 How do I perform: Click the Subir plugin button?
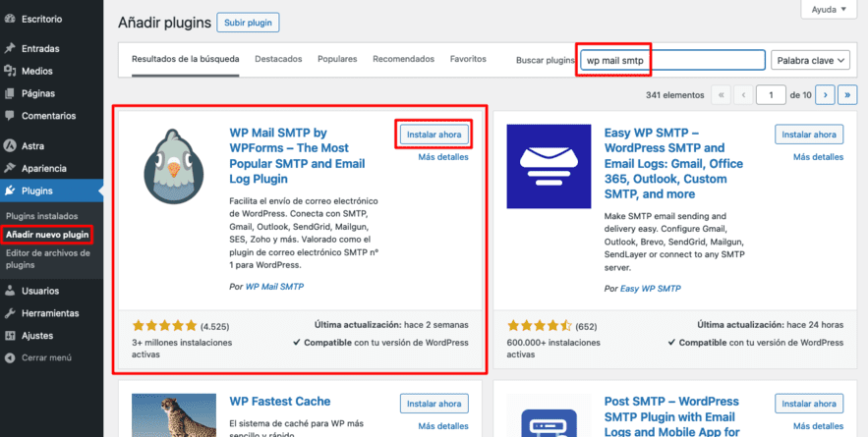point(248,23)
